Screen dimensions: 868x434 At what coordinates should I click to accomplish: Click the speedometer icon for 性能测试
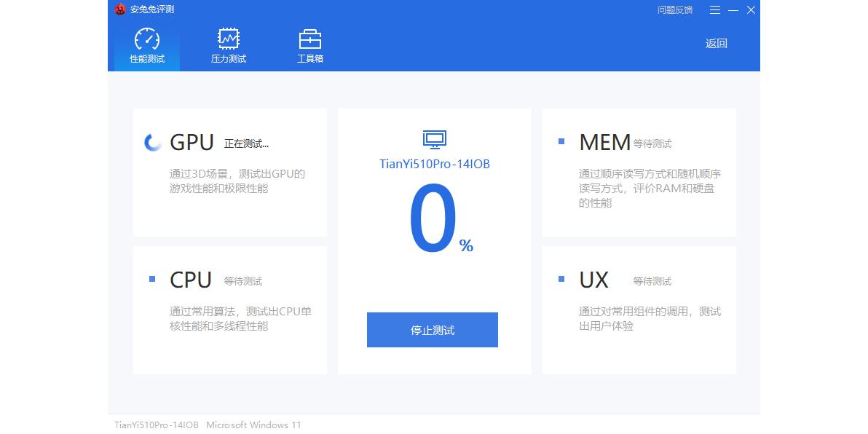(x=147, y=39)
